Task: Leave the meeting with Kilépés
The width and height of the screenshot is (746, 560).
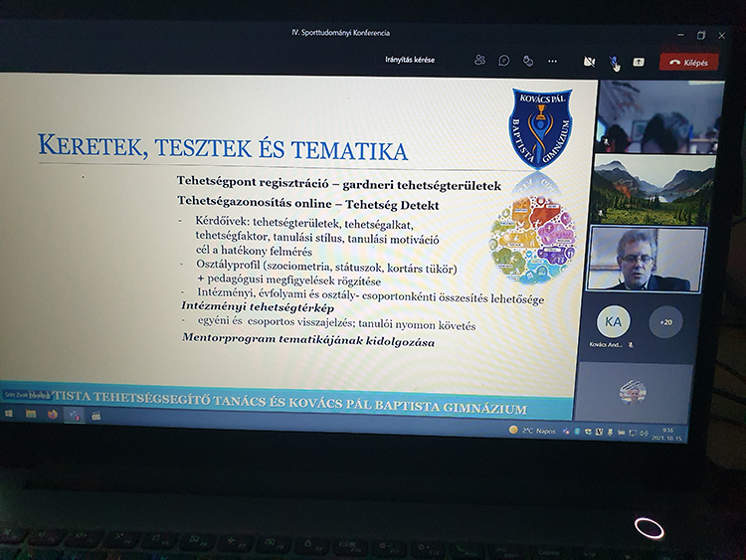Action: (x=688, y=63)
